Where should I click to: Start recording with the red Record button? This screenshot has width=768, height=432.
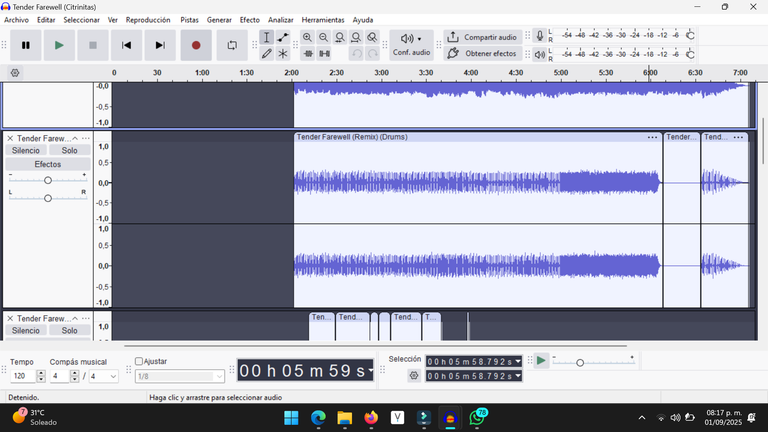pyautogui.click(x=196, y=45)
